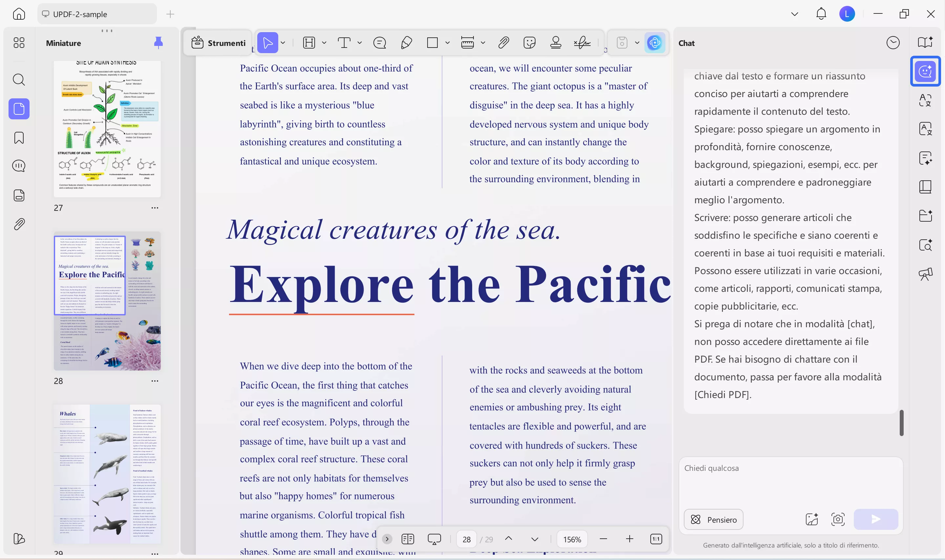The height and width of the screenshot is (560, 945).
Task: Switch to the UPDF-2-sample tab
Action: pyautogui.click(x=97, y=14)
